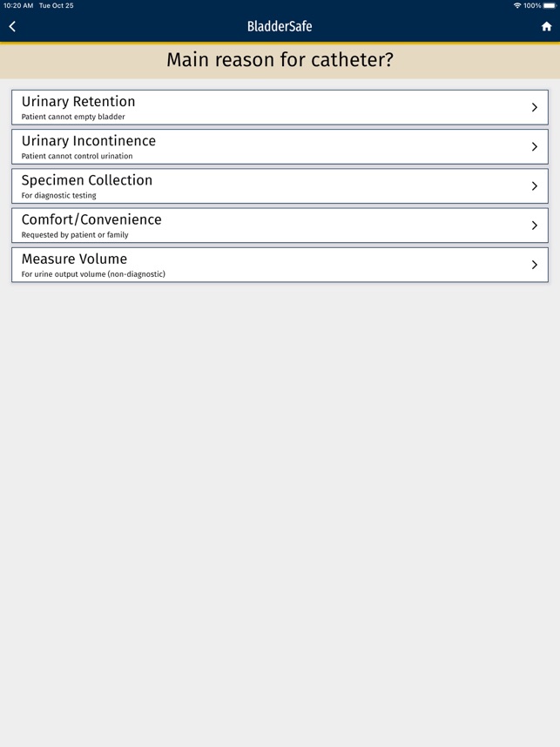Tap the BladderSafe title in header
Viewport: 560px width, 747px height.
[x=280, y=26]
